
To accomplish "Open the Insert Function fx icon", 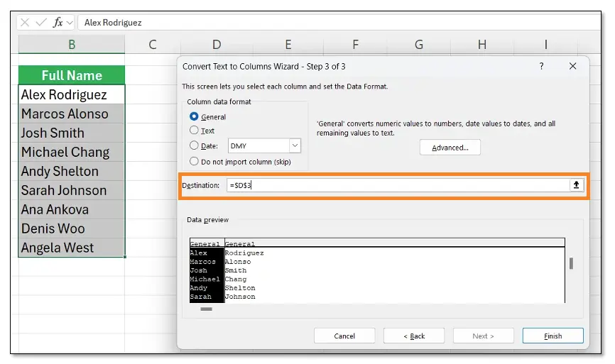I will click(x=58, y=22).
